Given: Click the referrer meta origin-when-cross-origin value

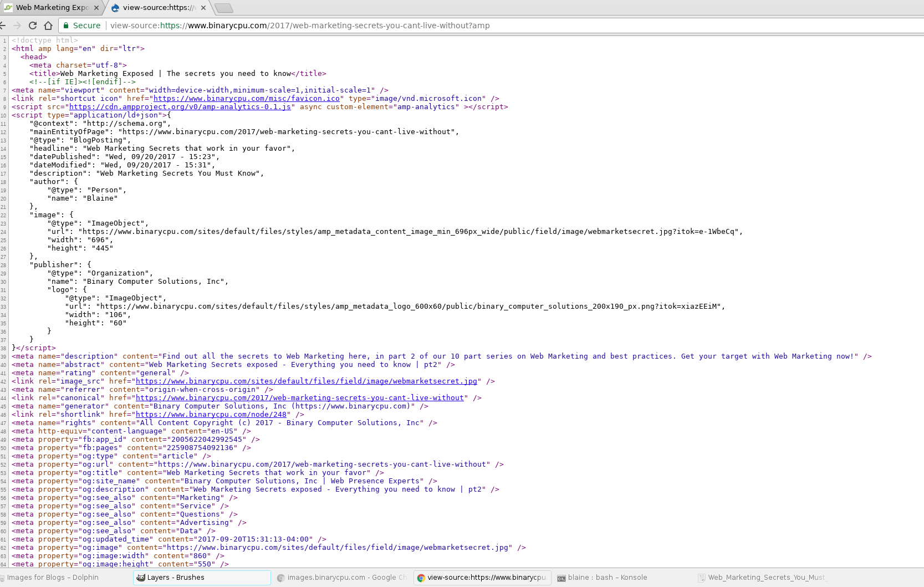Looking at the screenshot, I should click(202, 390).
